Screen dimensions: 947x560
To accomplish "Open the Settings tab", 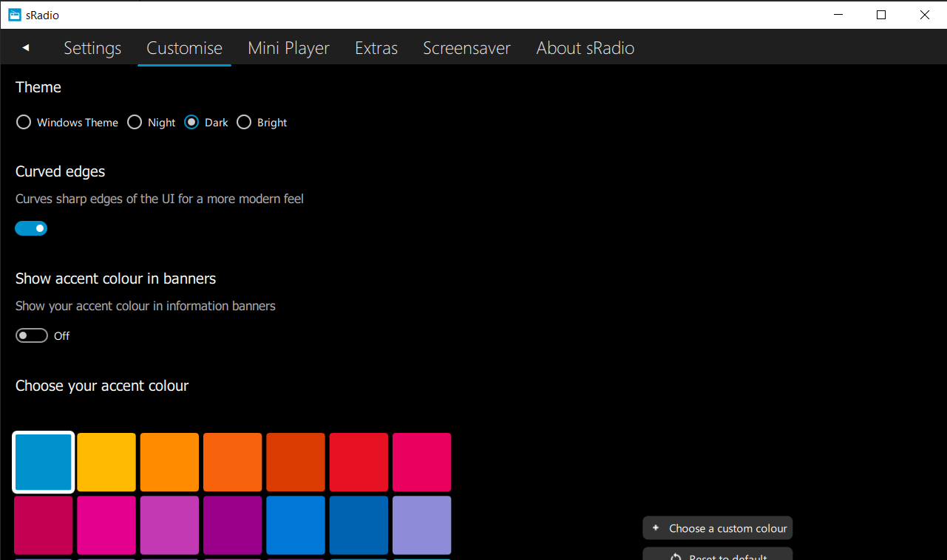I will coord(92,48).
